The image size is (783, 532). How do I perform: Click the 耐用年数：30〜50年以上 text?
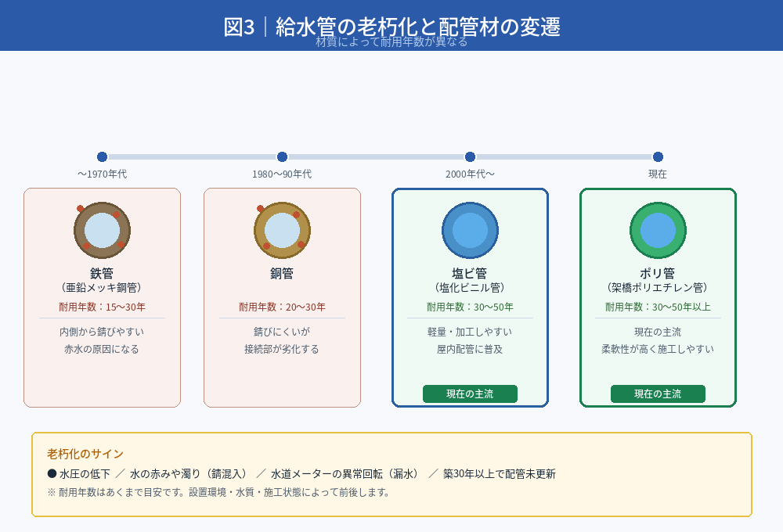[658, 307]
